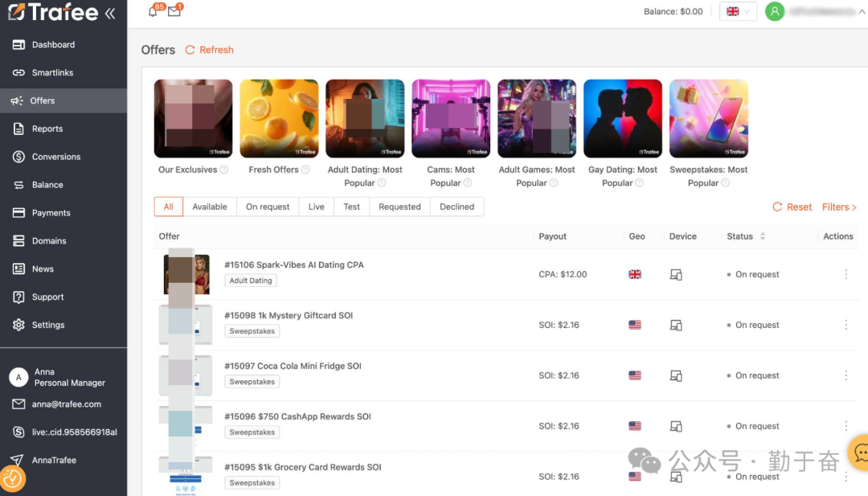Switch to the Test tab
868x496 pixels.
pyautogui.click(x=351, y=207)
